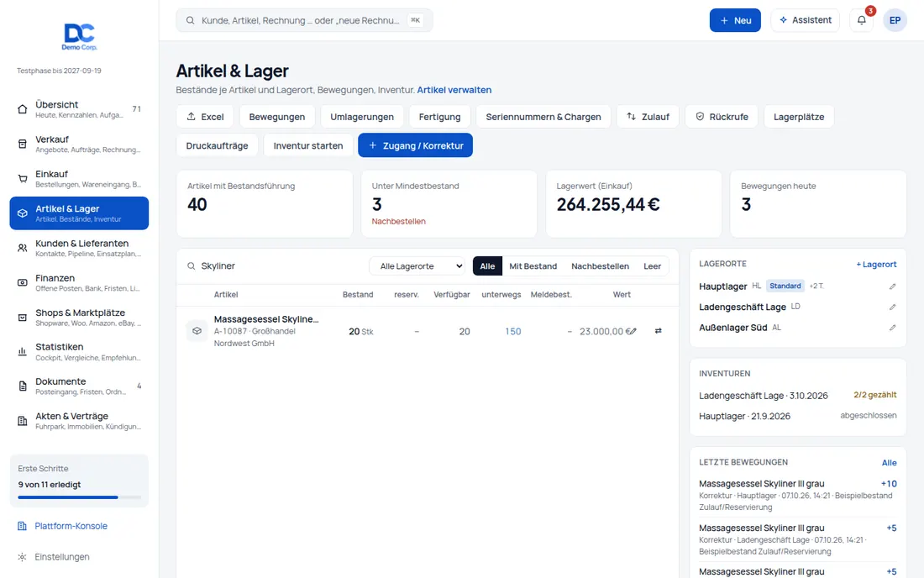This screenshot has height=578, width=924.
Task: Click the Kunden & Lieferanten people icon
Action: click(x=23, y=248)
